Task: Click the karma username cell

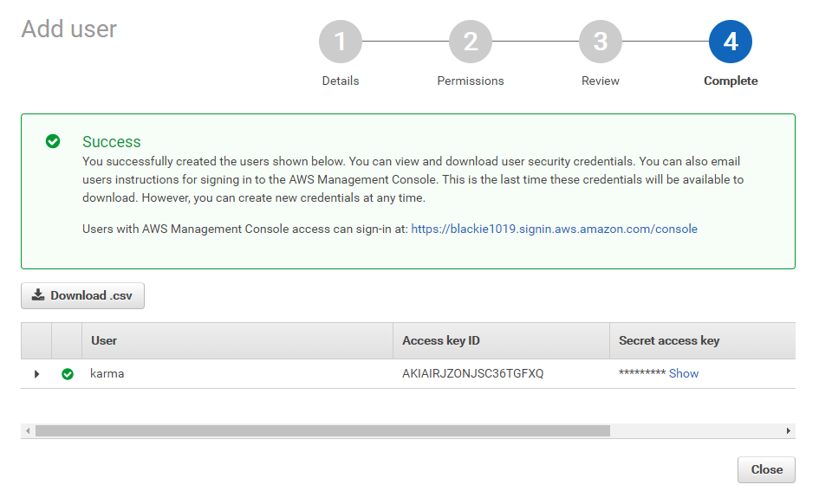Action: point(107,373)
